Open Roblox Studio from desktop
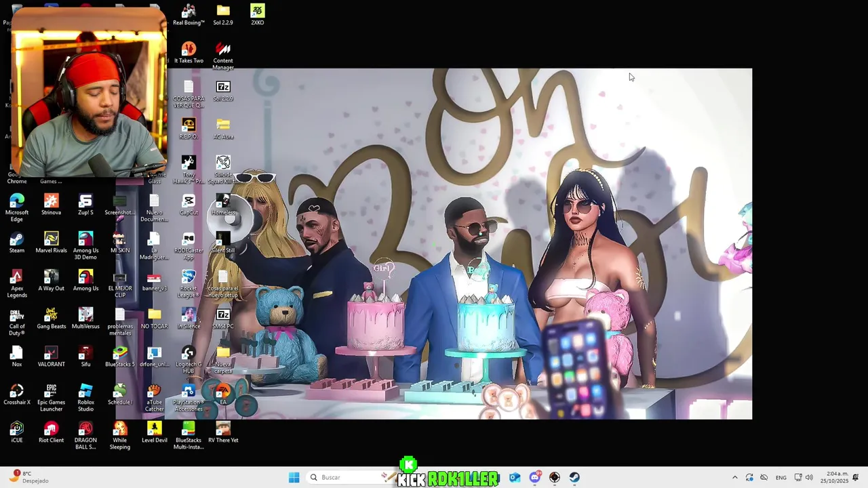868x488 pixels. pyautogui.click(x=85, y=397)
